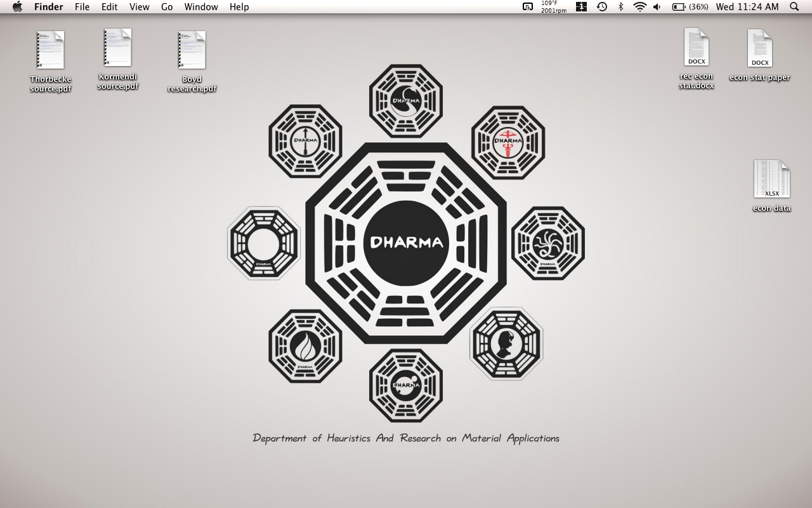The width and height of the screenshot is (812, 508).
Task: Select the rec econ stat.docx file icon
Action: 696,46
